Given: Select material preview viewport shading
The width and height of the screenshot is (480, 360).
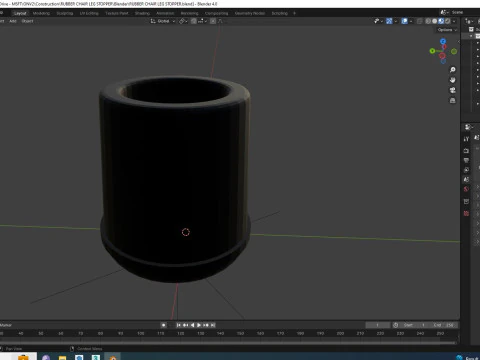Looking at the screenshot, I should pyautogui.click(x=441, y=21).
